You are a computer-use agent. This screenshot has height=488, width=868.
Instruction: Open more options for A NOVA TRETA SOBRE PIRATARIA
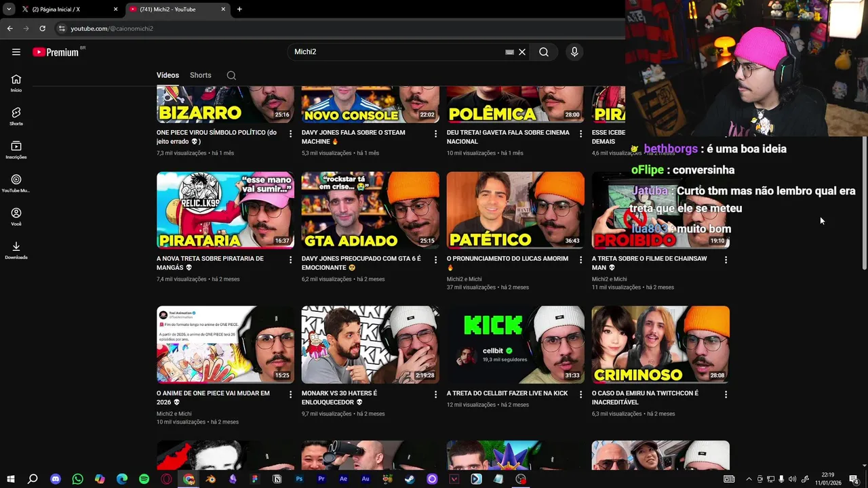(290, 260)
